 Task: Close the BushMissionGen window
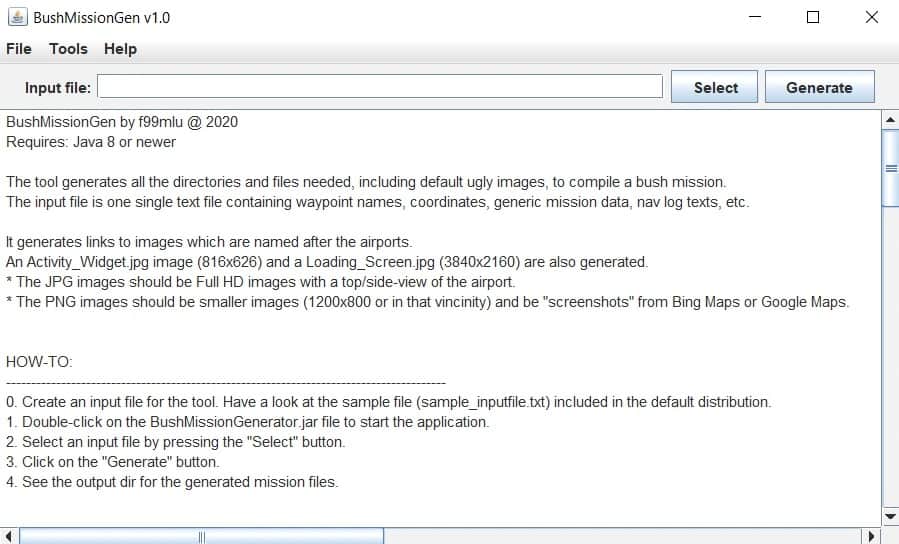tap(870, 17)
